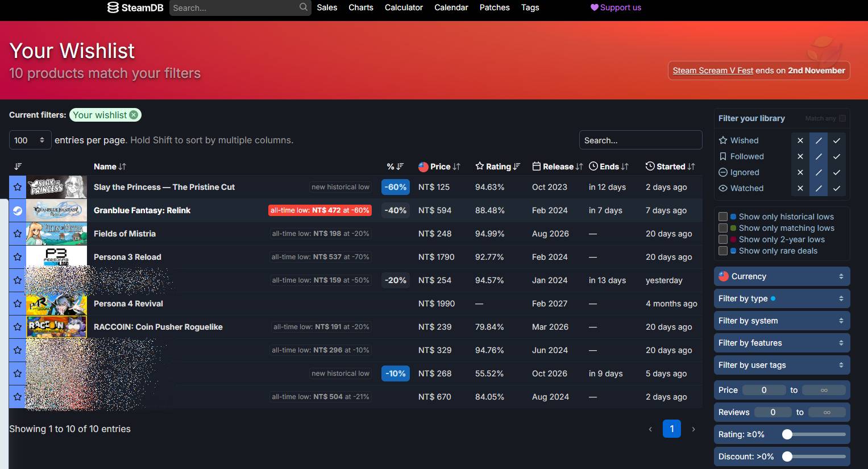Adjust the Rating slider handle
Image resolution: width=868 pixels, height=469 pixels.
(x=787, y=434)
